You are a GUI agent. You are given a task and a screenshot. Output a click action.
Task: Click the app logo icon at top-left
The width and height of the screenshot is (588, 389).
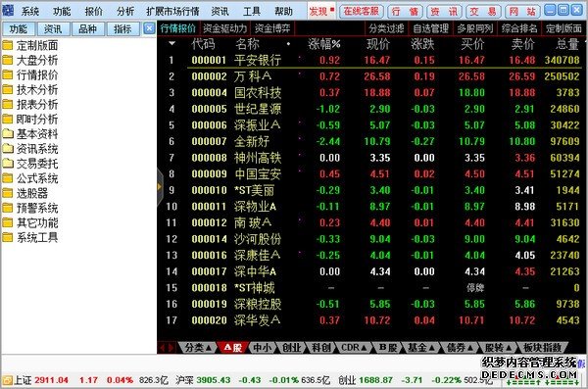pyautogui.click(x=8, y=10)
